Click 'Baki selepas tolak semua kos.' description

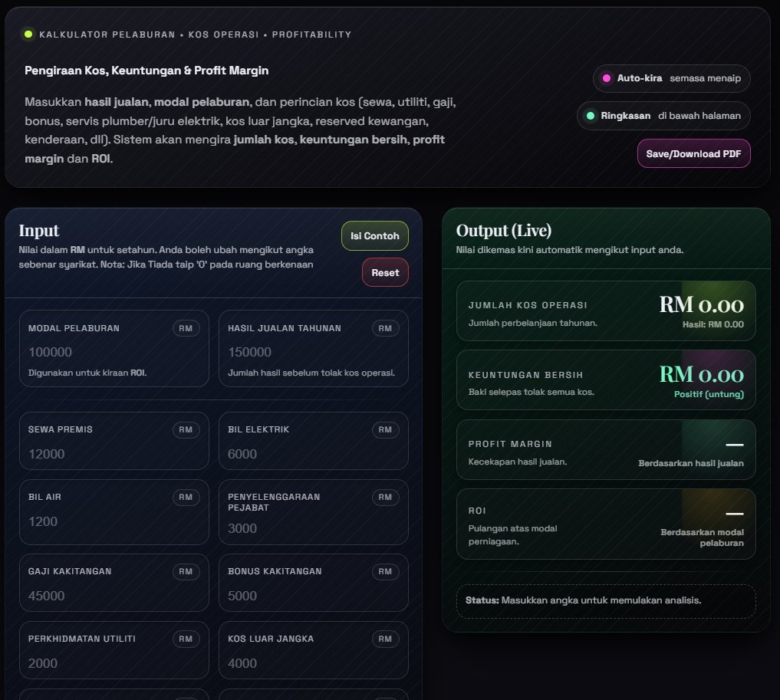(532, 393)
